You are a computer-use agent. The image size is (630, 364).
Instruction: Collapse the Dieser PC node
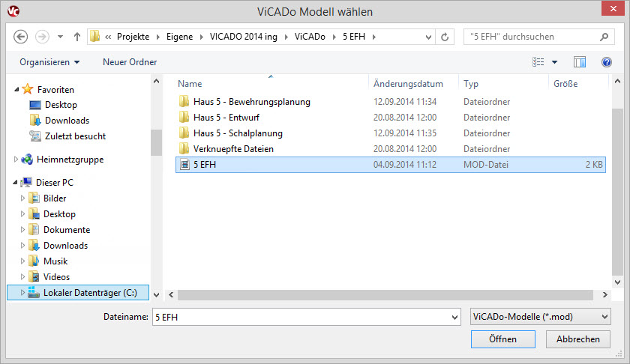(x=15, y=183)
